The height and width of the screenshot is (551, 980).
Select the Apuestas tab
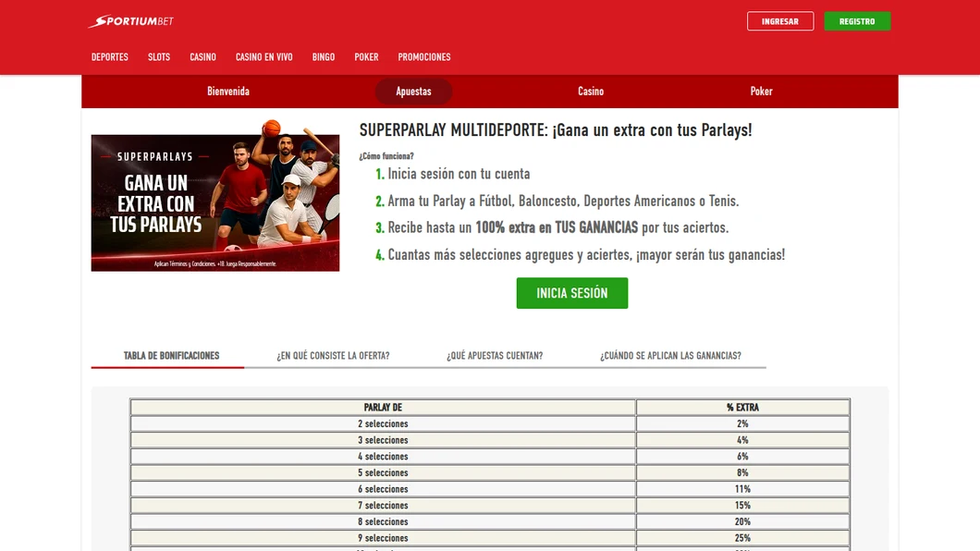click(x=413, y=92)
